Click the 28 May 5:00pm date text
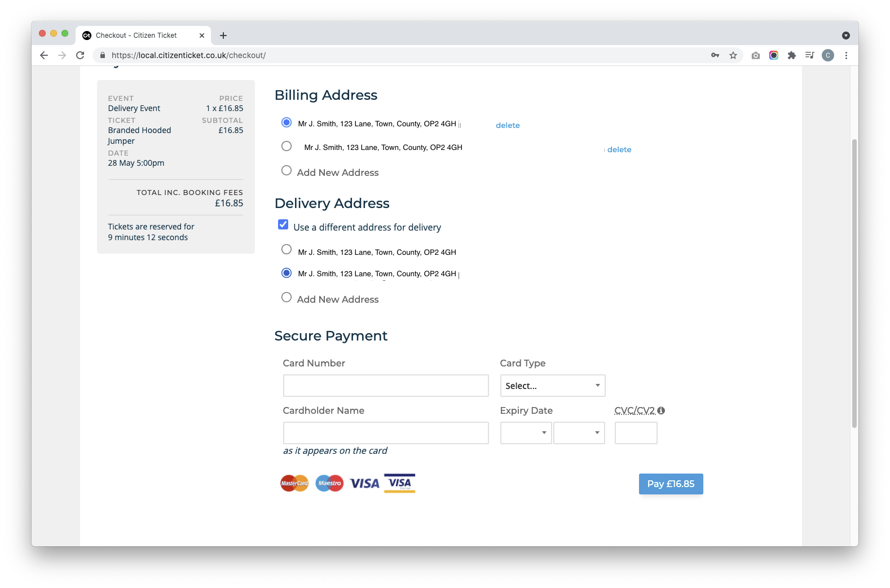The width and height of the screenshot is (890, 588). click(x=136, y=163)
